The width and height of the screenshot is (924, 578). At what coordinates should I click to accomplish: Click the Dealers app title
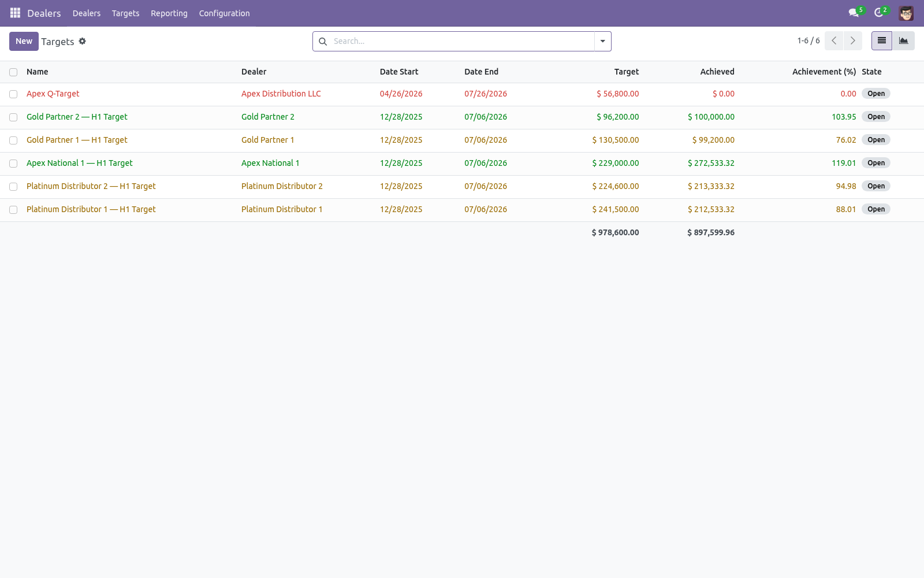pyautogui.click(x=44, y=13)
